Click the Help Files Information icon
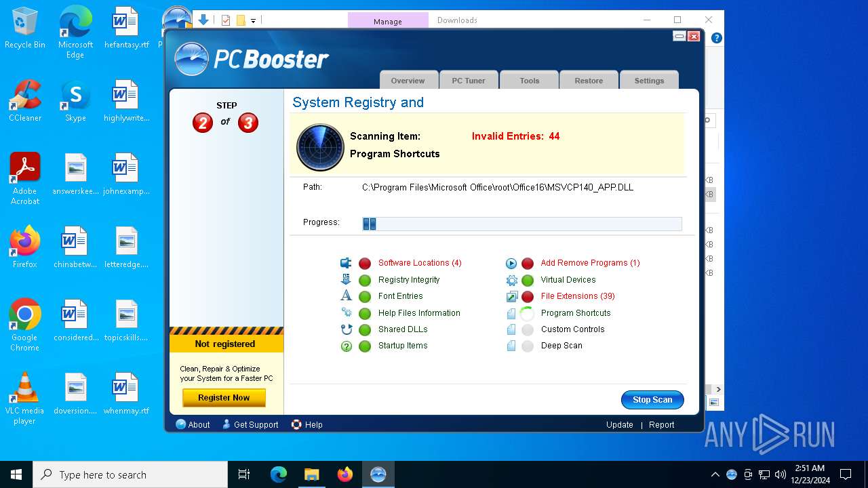The image size is (868, 488). tap(347, 312)
